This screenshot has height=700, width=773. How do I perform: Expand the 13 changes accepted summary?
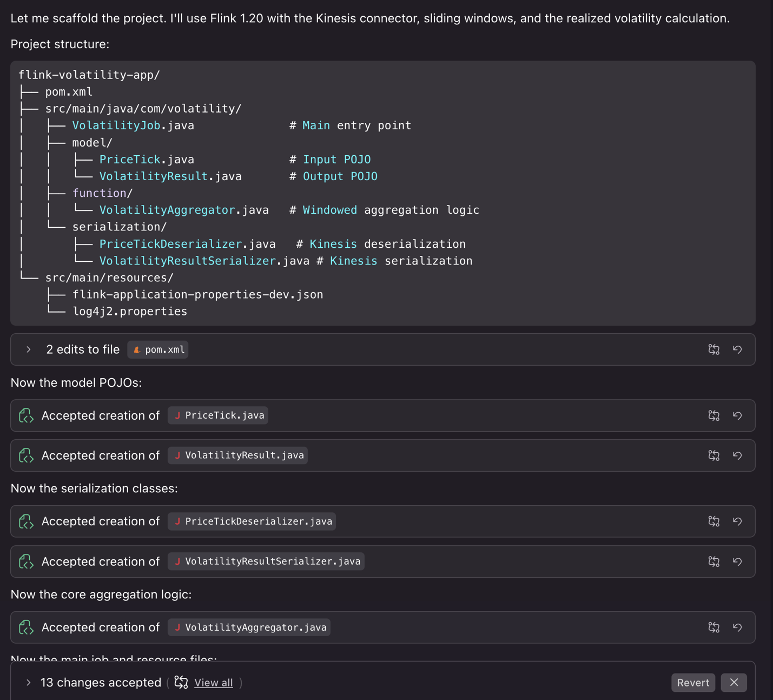(29, 683)
